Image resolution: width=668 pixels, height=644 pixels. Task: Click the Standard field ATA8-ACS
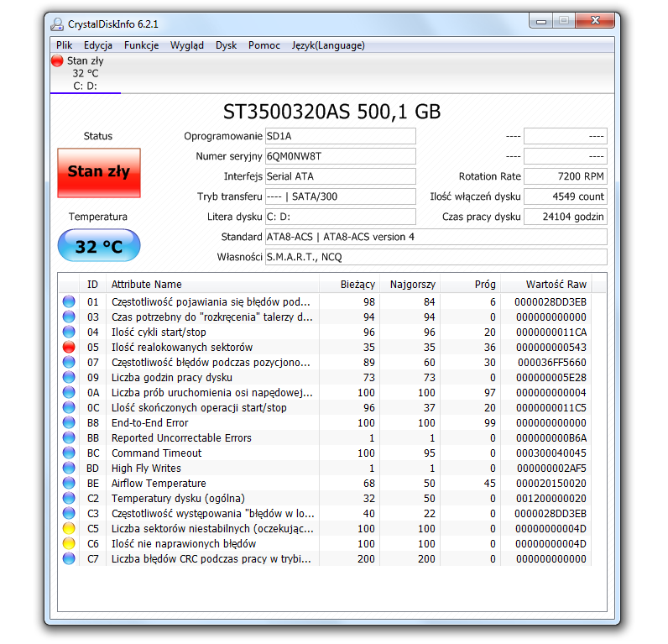click(x=436, y=237)
